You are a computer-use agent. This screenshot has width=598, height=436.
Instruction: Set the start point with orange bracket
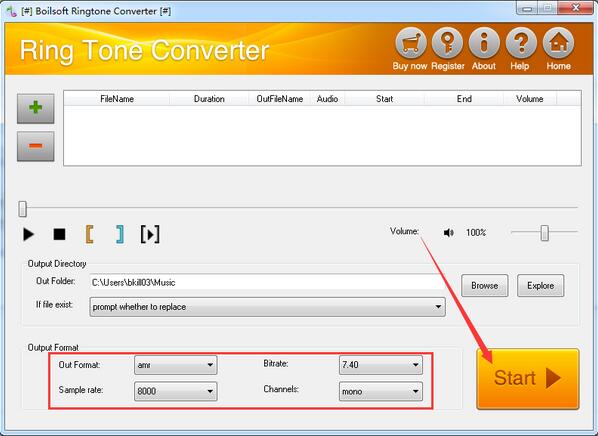pos(89,234)
